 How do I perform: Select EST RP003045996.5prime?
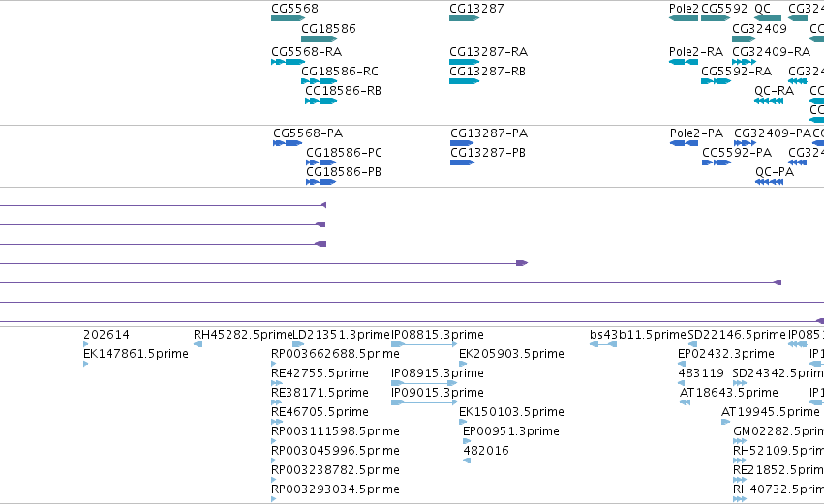[335, 451]
